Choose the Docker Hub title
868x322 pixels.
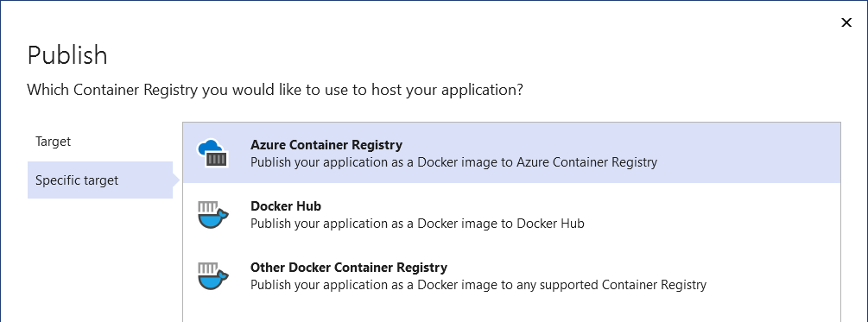tap(286, 205)
